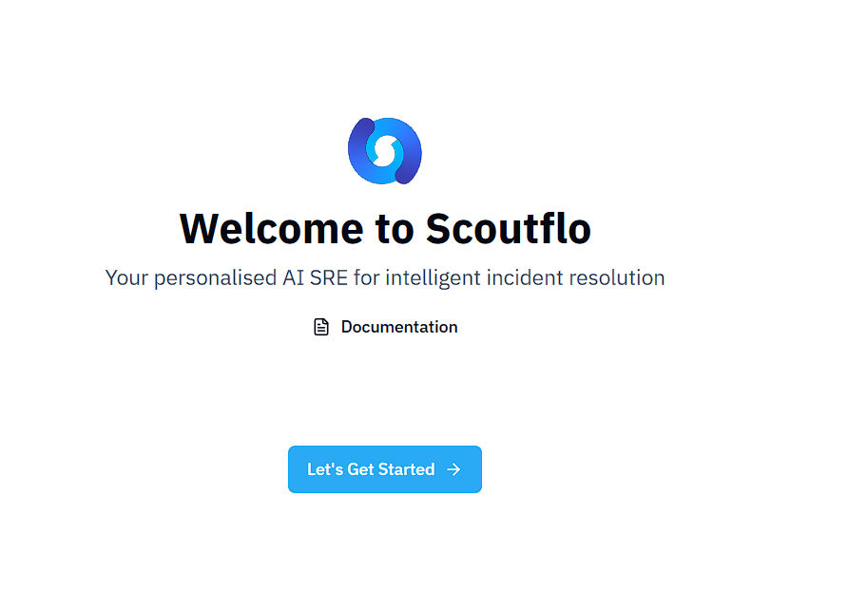Click the document page icon beside Documentation
This screenshot has width=868, height=591.
(321, 327)
